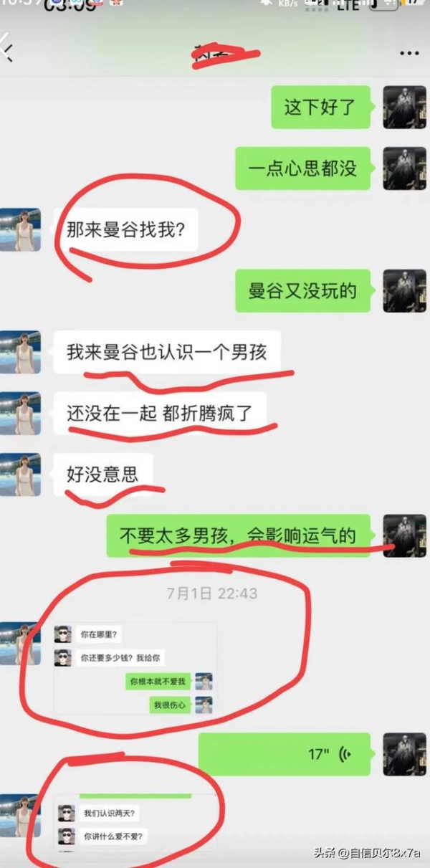Tap the green bubble 不要太多男孩,会影响运气的

[x=238, y=535]
